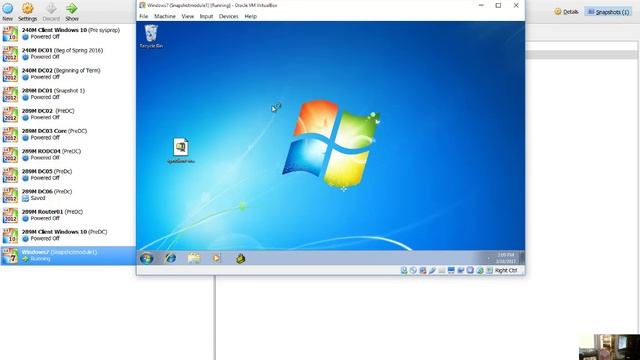Open the Snapshots (1) view button
The height and width of the screenshot is (360, 640).
click(608, 12)
